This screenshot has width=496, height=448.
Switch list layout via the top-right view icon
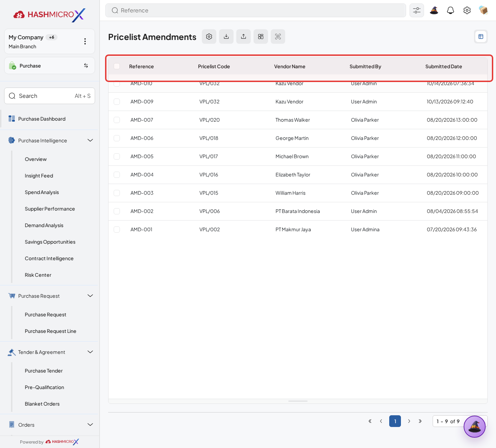coord(481,37)
